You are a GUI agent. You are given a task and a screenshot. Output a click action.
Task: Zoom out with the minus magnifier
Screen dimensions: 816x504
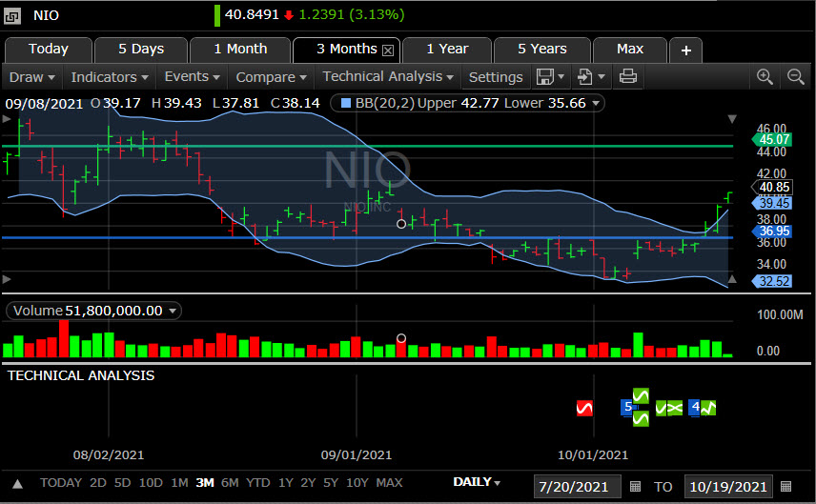coord(796,77)
